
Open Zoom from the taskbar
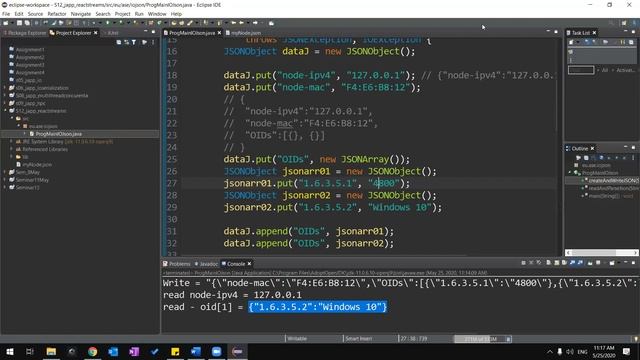[x=216, y=351]
